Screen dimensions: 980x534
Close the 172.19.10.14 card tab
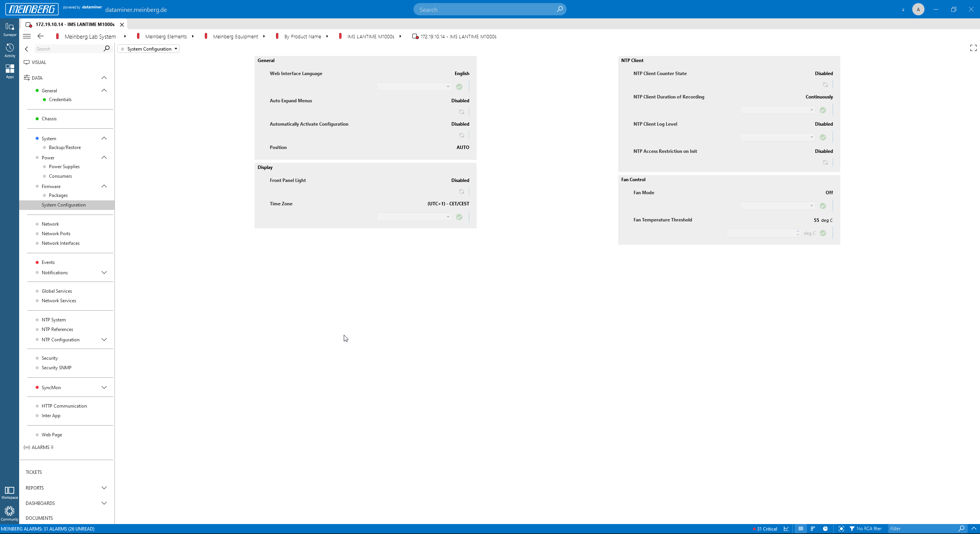(x=122, y=25)
